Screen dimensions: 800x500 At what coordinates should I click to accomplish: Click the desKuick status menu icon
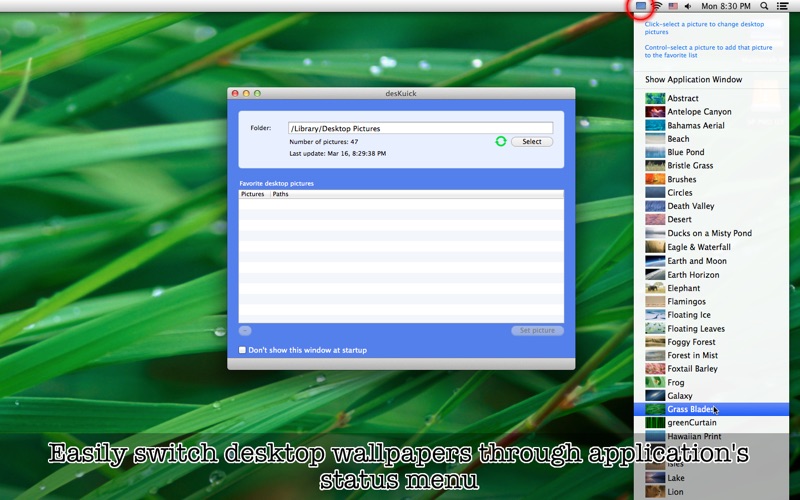[x=641, y=6]
